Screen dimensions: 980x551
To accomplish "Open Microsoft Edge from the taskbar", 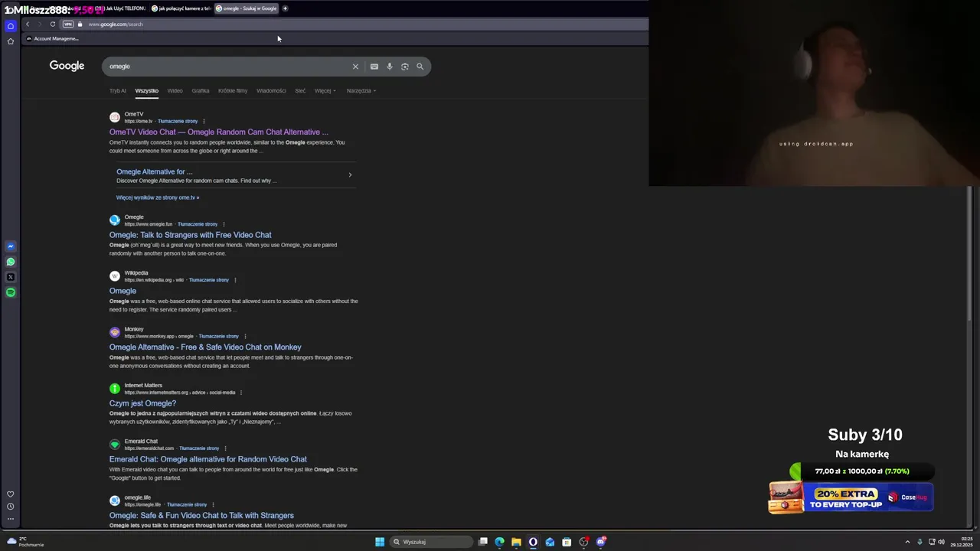I will coord(499,542).
